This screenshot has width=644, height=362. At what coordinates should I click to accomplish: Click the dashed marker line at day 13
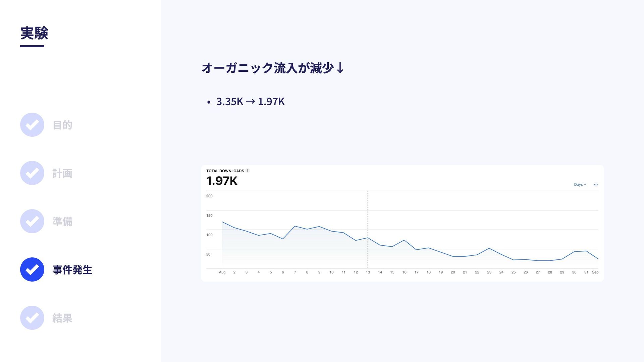(x=368, y=230)
